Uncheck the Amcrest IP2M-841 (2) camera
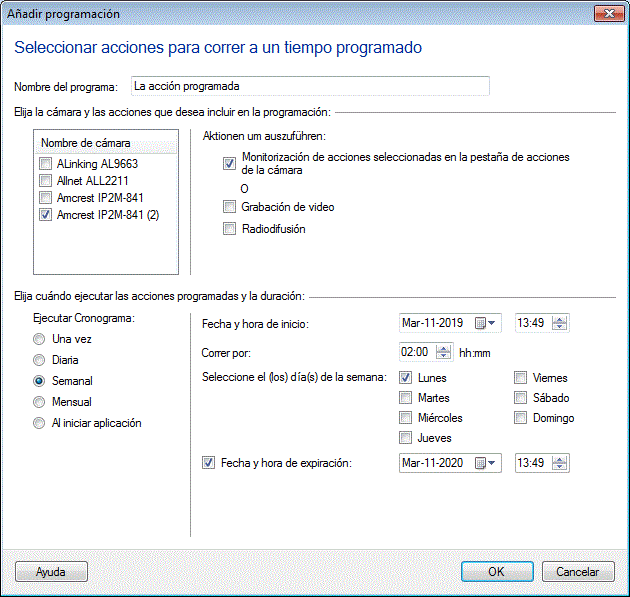The image size is (630, 597). pos(45,215)
